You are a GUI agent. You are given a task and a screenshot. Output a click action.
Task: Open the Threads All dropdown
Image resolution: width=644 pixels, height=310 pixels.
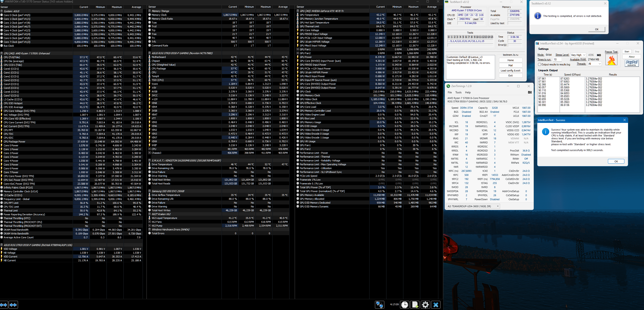click(x=595, y=64)
